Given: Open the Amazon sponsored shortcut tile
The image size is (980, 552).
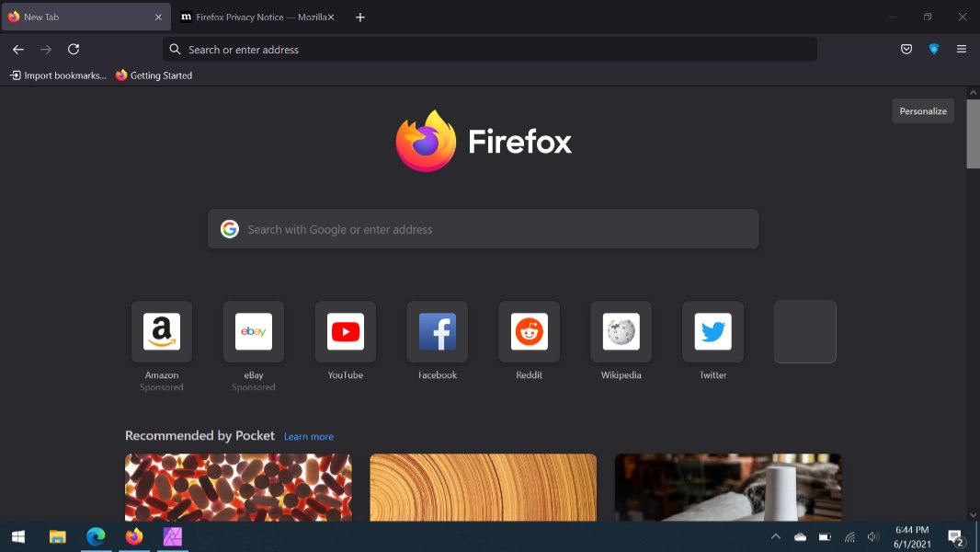Looking at the screenshot, I should coord(162,331).
